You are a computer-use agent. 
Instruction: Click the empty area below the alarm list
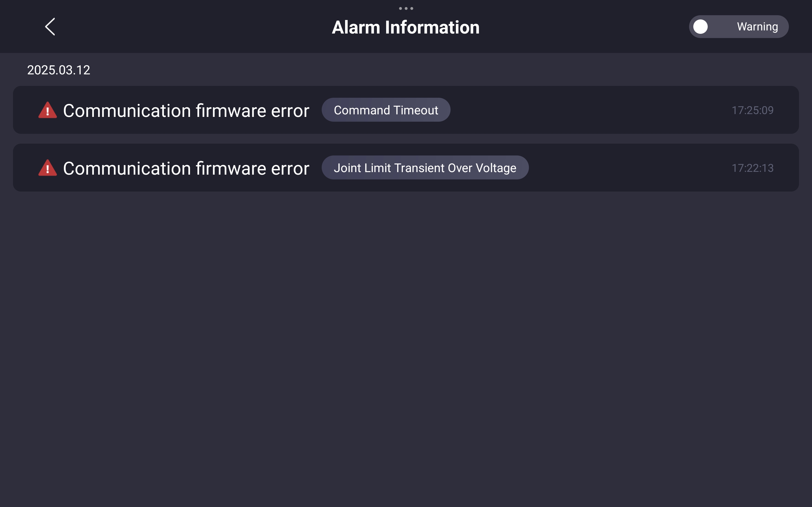406,349
